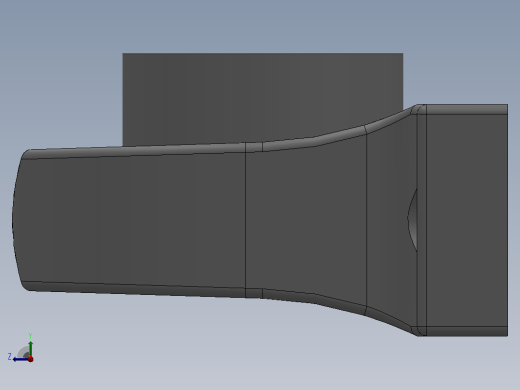Select the flat rectangular block behind the model

point(263,98)
